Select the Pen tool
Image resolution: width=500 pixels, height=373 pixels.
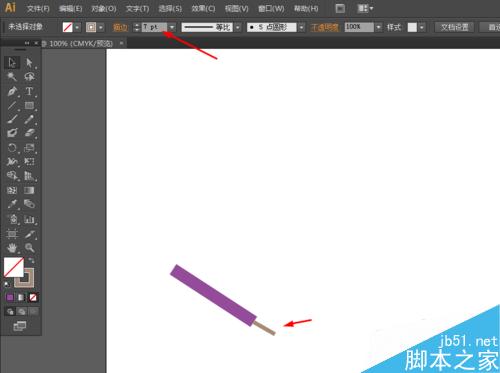[x=12, y=91]
